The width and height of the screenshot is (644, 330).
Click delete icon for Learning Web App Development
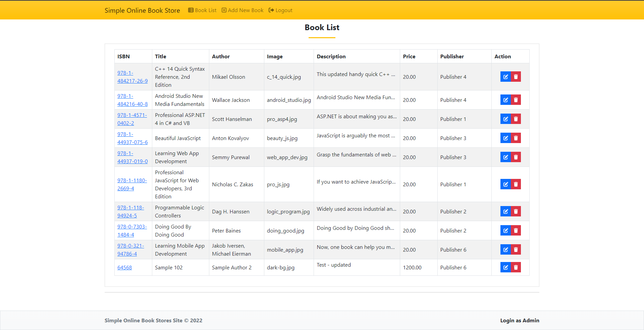coord(516,157)
